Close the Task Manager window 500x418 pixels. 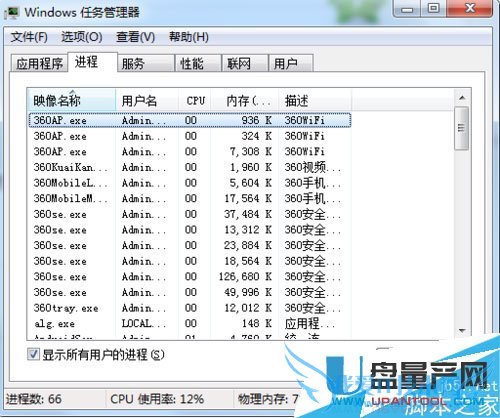470,8
